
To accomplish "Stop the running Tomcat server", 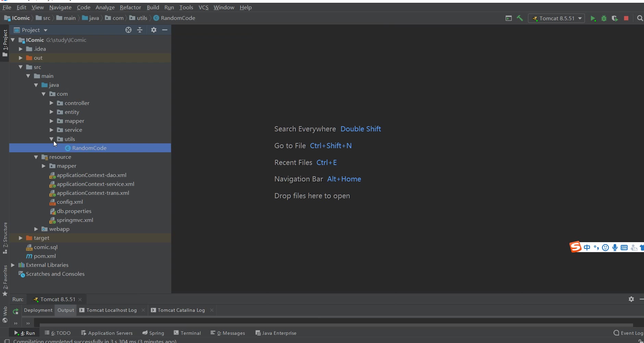I will click(x=626, y=19).
